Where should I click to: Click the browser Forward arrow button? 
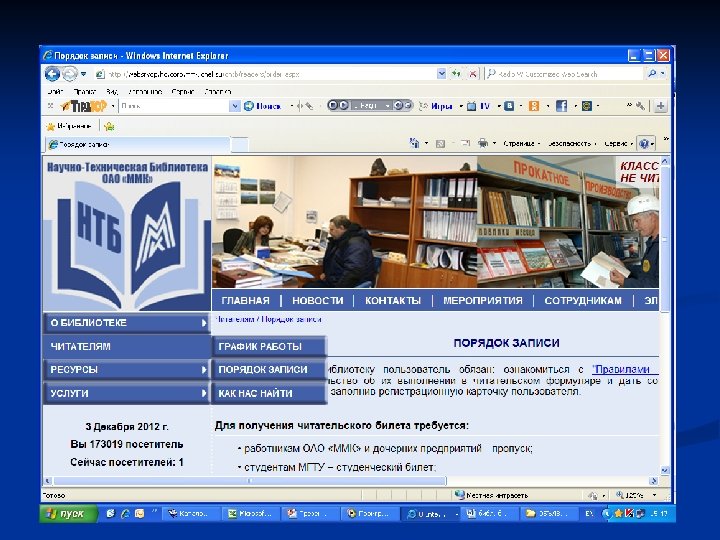pyautogui.click(x=70, y=74)
